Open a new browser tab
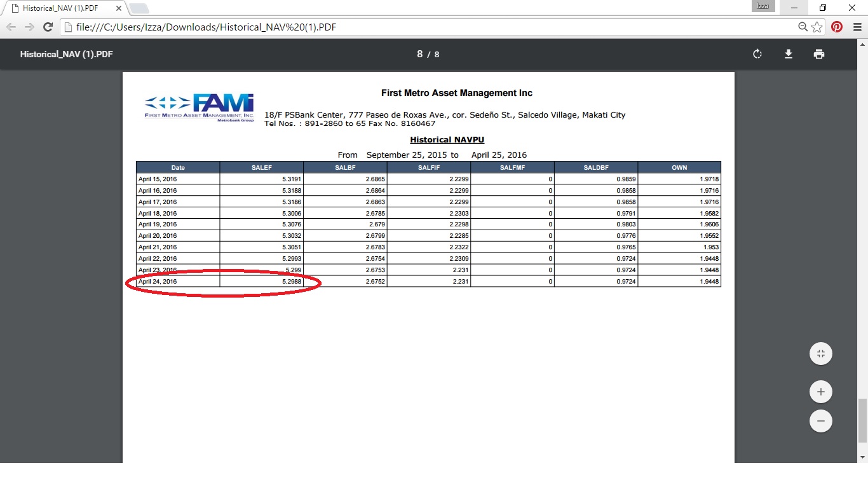The image size is (868, 489). (x=139, y=8)
